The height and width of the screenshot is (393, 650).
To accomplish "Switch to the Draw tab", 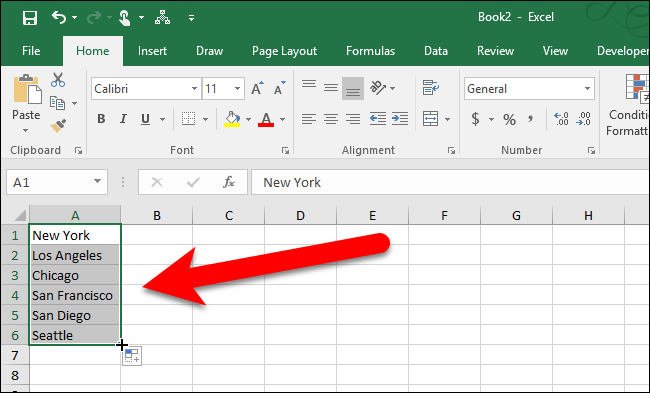I will pyautogui.click(x=209, y=51).
